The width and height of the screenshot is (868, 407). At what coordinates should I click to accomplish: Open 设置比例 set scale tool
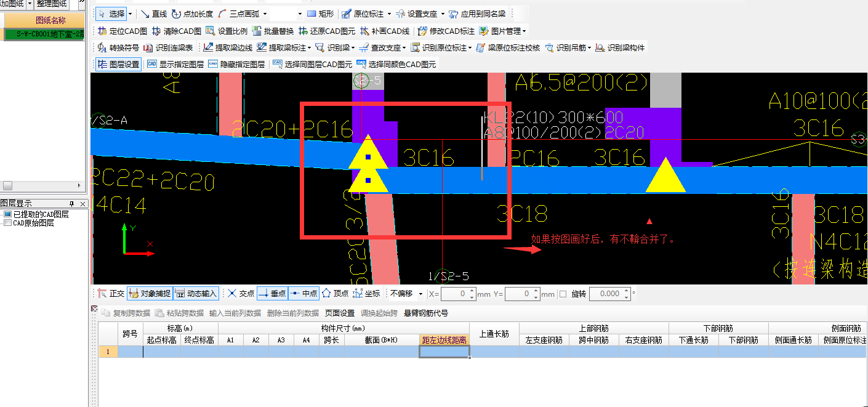tap(227, 31)
